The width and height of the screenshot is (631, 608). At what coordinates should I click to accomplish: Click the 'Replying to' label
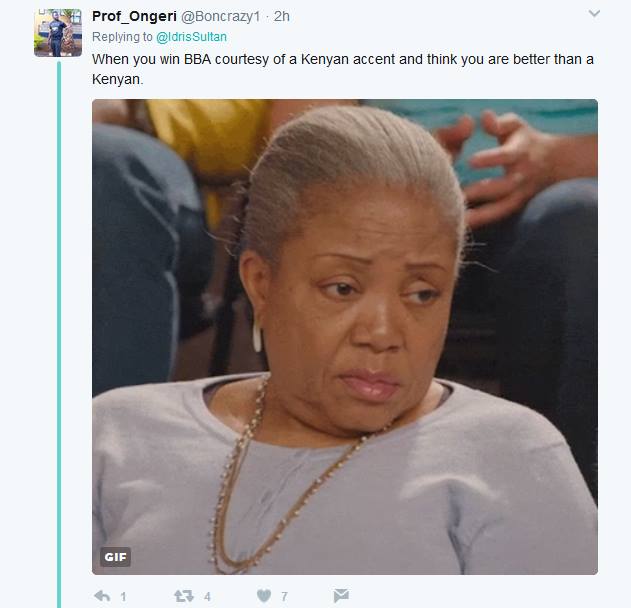[122, 37]
